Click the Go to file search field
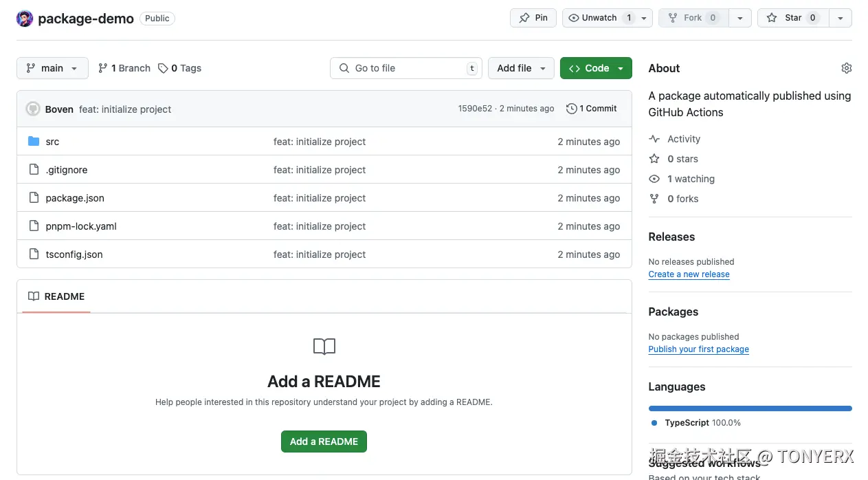This screenshot has width=868, height=480. (x=405, y=68)
